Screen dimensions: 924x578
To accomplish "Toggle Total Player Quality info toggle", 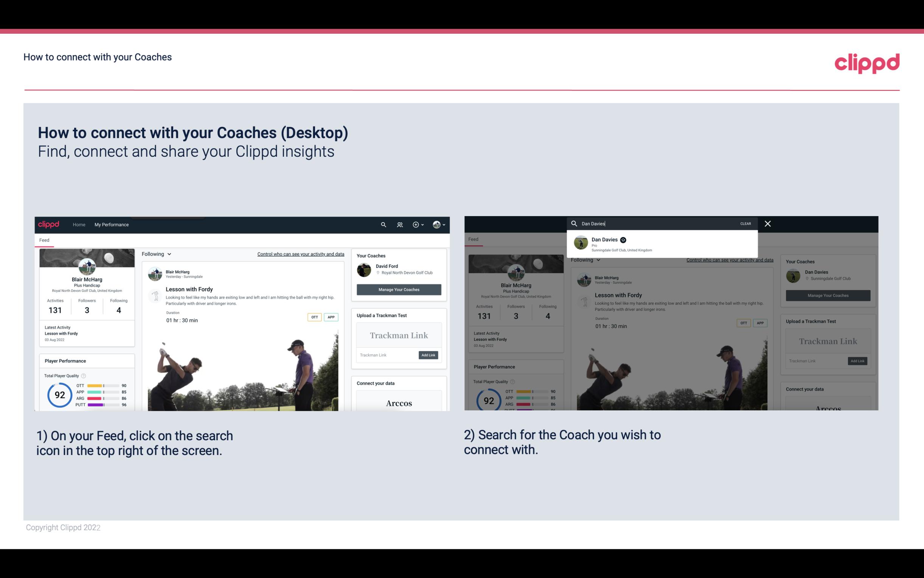I will tap(84, 375).
